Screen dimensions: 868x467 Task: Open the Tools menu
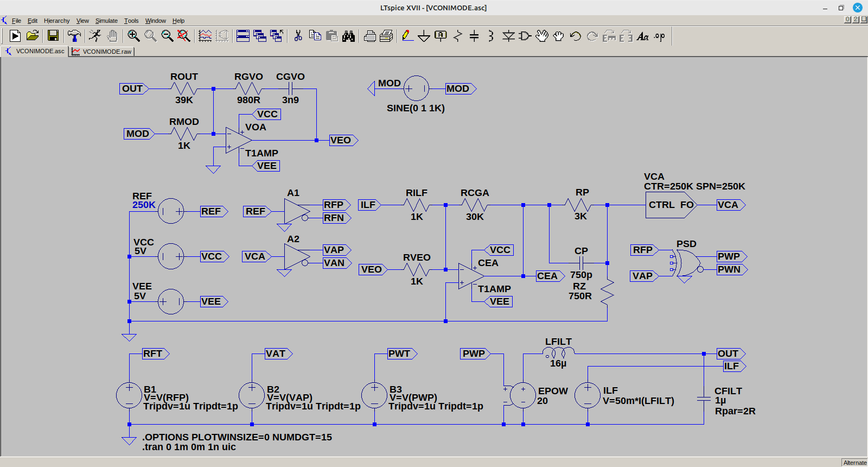tap(131, 21)
